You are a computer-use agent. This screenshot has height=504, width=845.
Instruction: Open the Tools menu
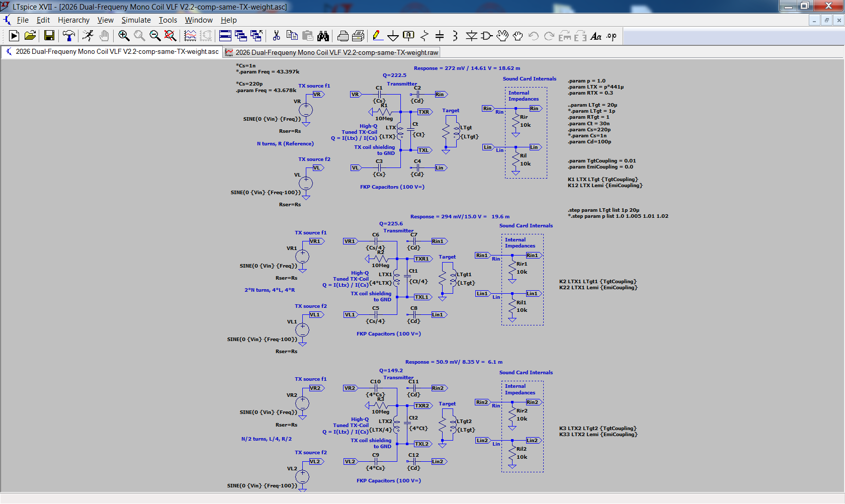point(167,20)
